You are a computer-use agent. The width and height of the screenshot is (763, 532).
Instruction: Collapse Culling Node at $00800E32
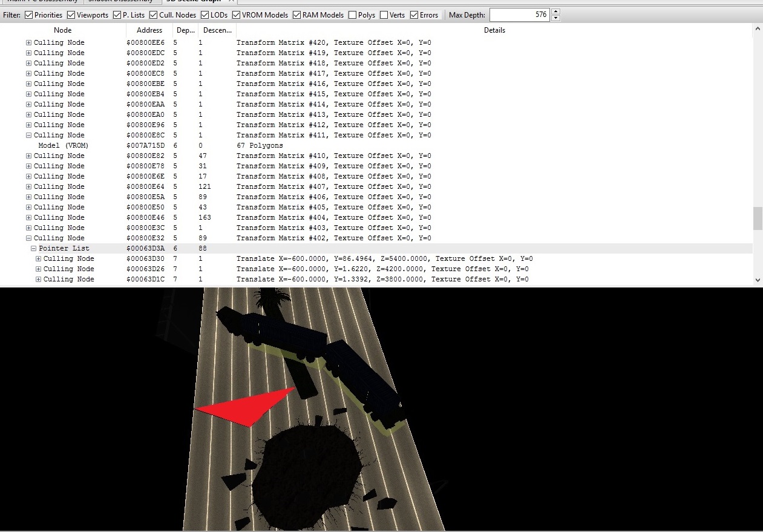point(28,238)
